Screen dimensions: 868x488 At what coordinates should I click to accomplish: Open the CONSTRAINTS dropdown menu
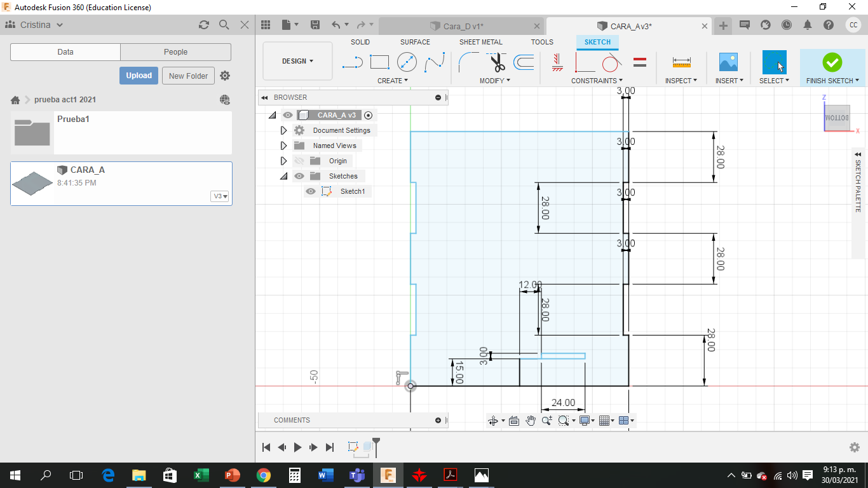tap(597, 81)
